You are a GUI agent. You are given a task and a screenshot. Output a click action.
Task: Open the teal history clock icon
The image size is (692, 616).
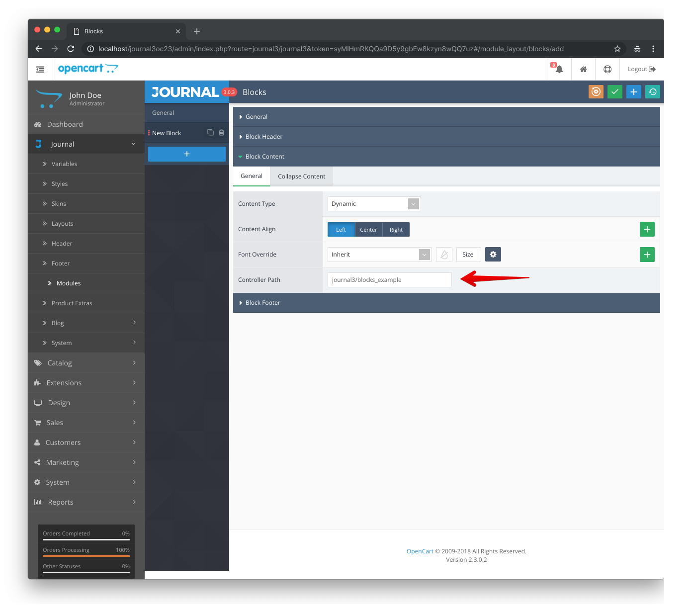click(653, 92)
